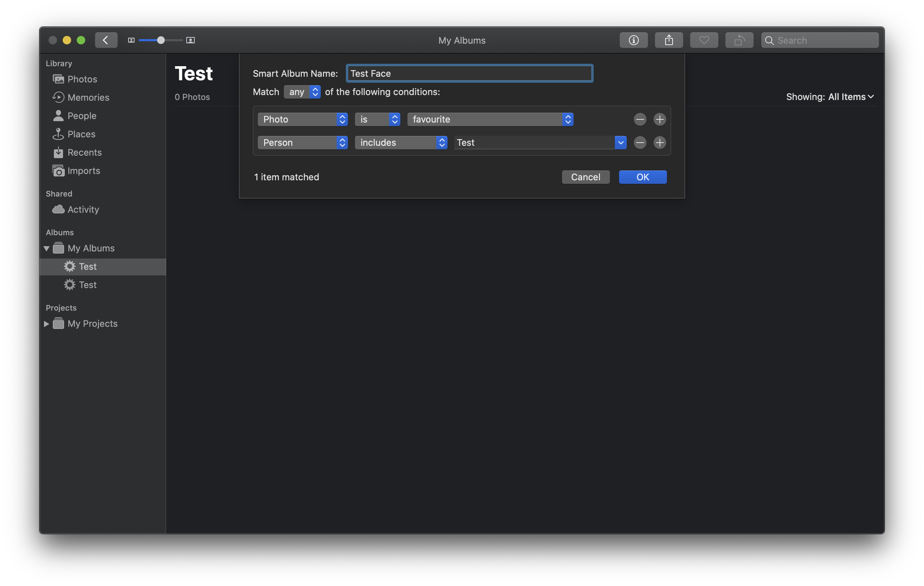
Task: Select People in the Library sidebar
Action: pos(82,116)
